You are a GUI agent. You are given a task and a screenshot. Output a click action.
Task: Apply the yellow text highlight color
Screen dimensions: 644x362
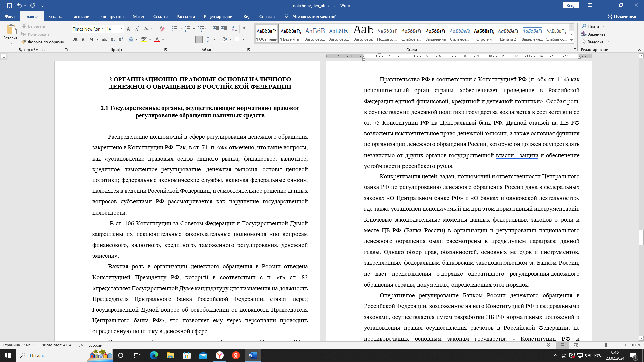[144, 39]
